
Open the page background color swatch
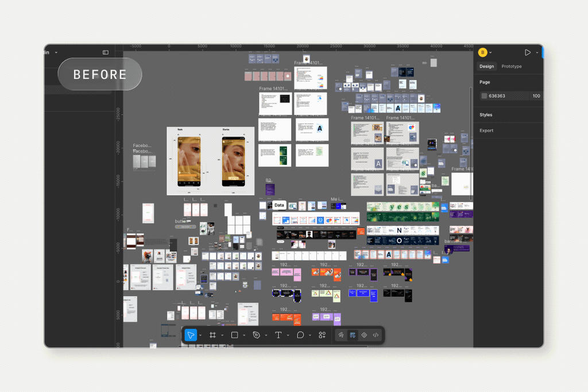484,96
